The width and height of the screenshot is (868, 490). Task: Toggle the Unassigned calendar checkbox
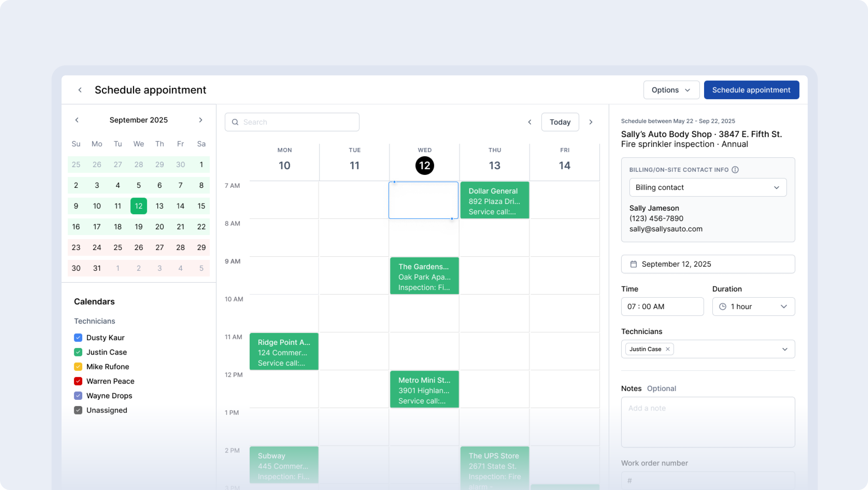point(78,410)
